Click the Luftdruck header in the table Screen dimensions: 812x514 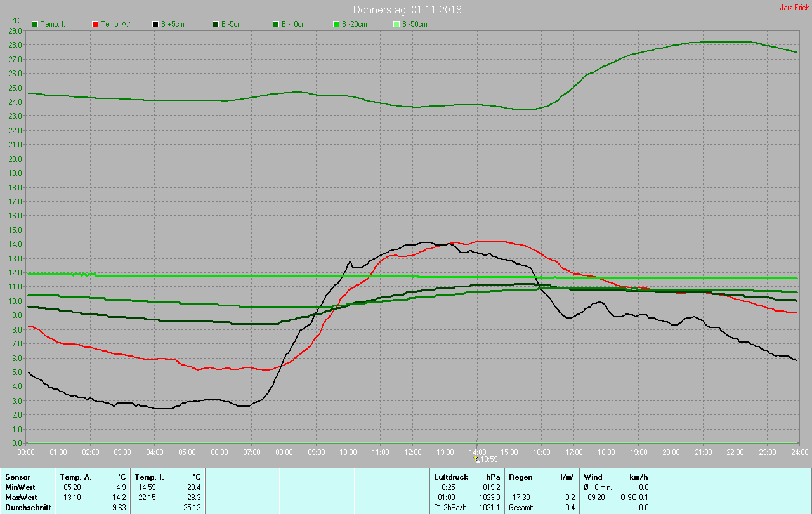[451, 477]
